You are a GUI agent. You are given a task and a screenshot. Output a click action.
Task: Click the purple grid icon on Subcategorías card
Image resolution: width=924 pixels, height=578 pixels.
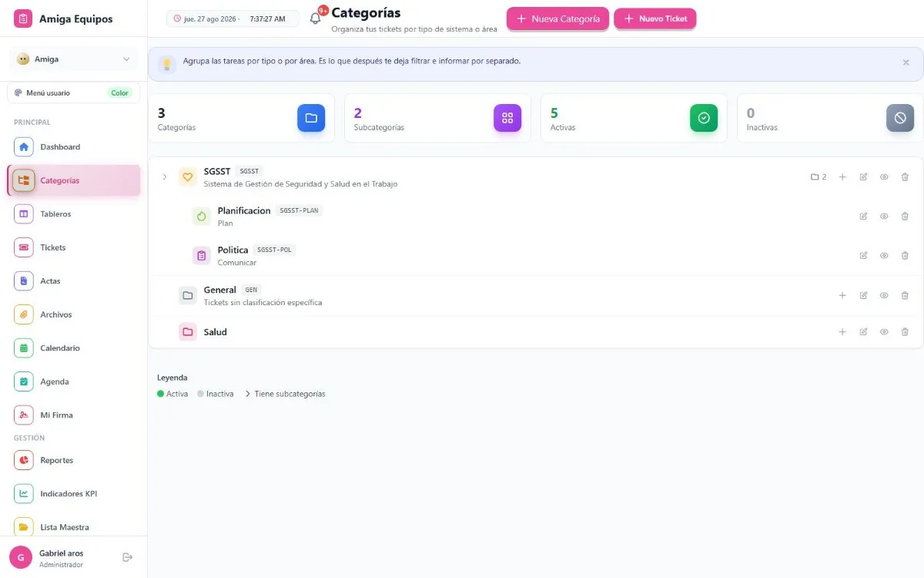(x=507, y=118)
